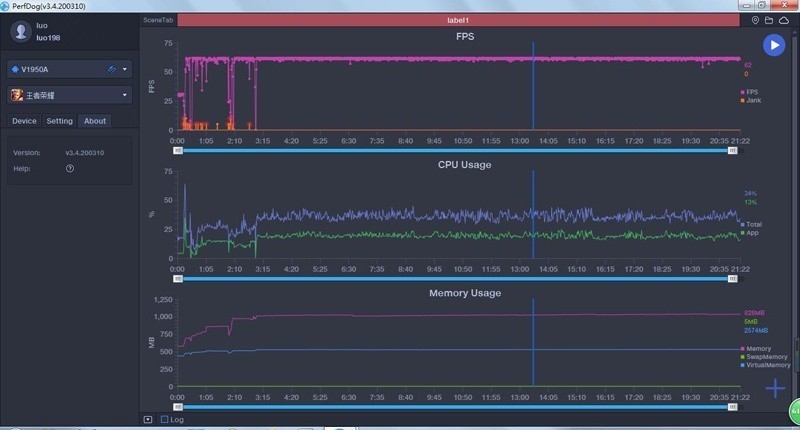This screenshot has height=430, width=800.
Task: Toggle the Total CPU legend series
Action: point(752,224)
